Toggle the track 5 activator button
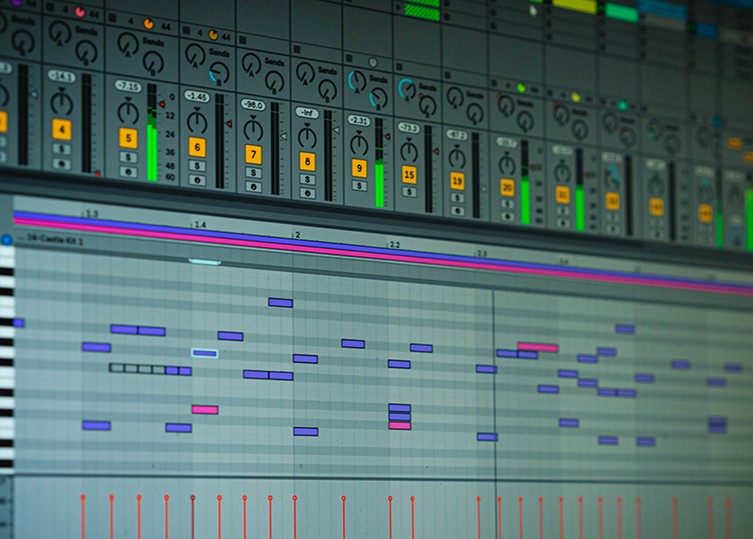The image size is (753, 539). 128,138
